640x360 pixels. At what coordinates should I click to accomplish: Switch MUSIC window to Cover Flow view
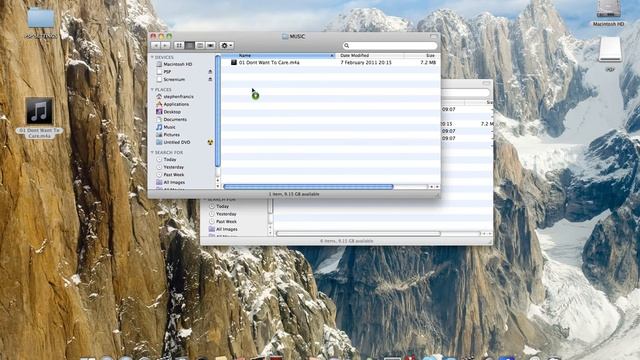210,45
